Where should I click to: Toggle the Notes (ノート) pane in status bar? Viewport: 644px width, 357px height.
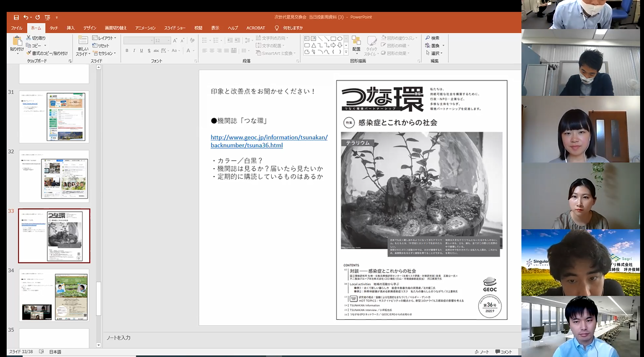pos(482,352)
